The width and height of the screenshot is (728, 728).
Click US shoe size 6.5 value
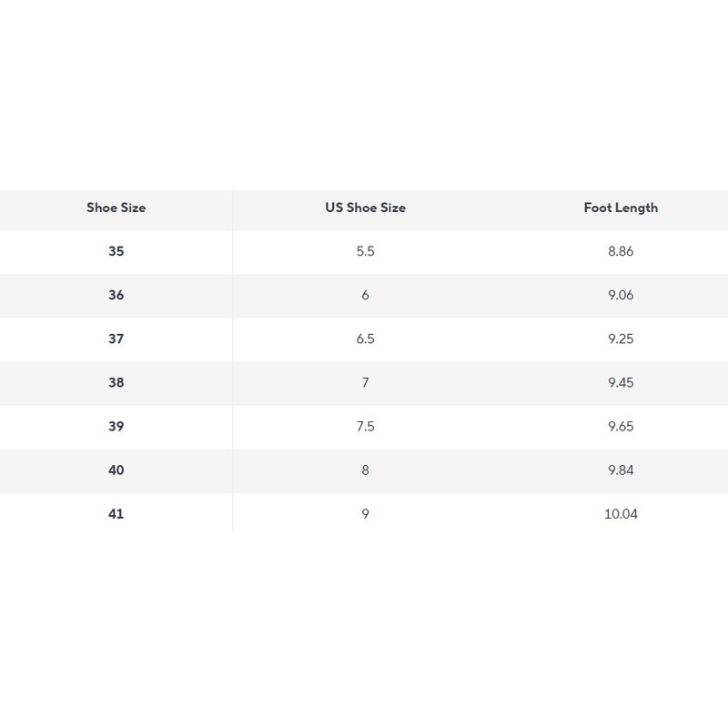click(365, 339)
